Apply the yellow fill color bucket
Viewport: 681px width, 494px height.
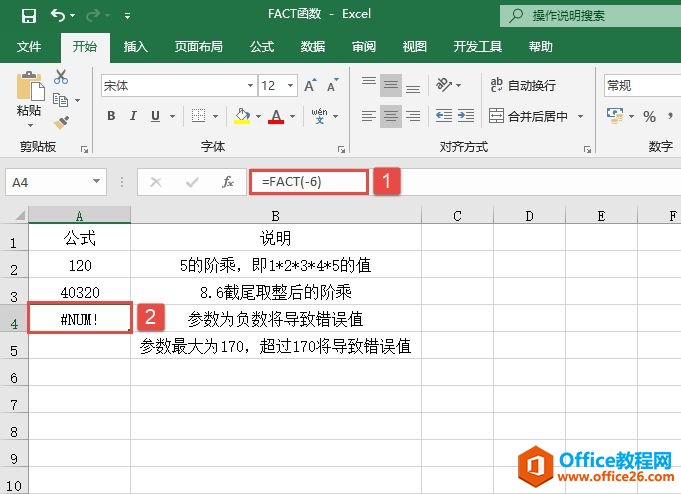tap(242, 116)
